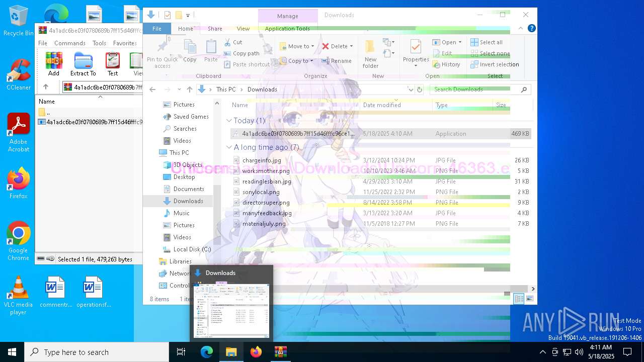Open the Application Tools tab
This screenshot has height=362, width=644.
tap(287, 29)
